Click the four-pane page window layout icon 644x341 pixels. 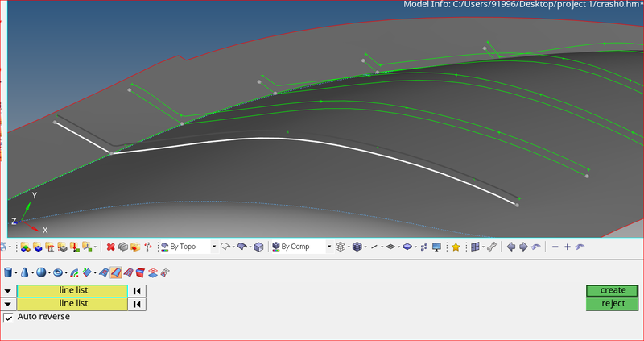(x=475, y=247)
